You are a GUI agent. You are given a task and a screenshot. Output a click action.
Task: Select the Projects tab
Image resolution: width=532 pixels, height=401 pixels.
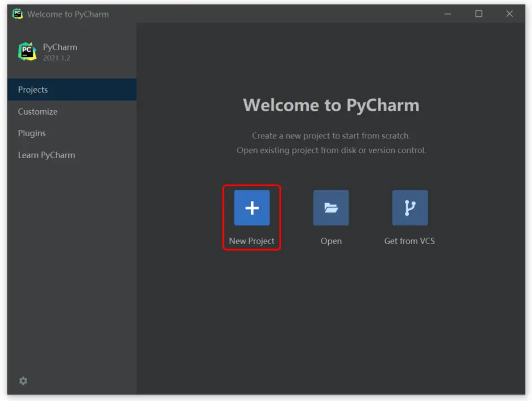[x=72, y=90]
